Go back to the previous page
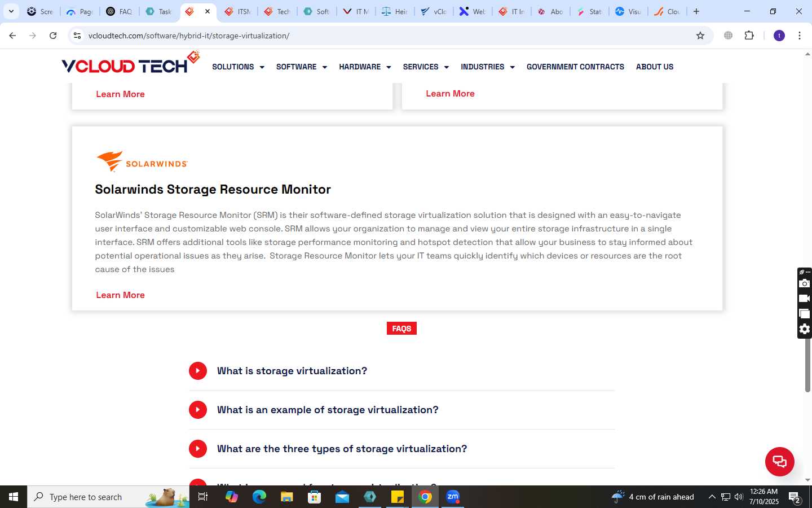Screen dimensions: 812x508 (x=12, y=36)
